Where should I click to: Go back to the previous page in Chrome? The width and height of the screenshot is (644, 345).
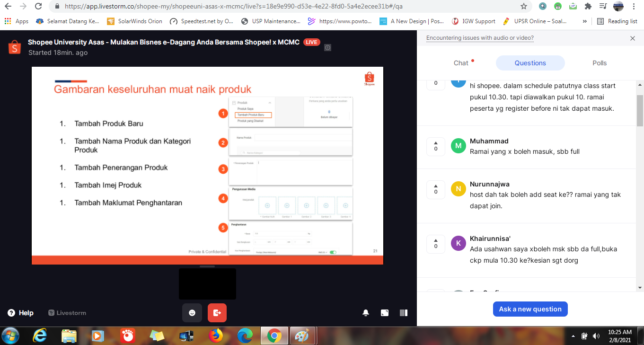[8, 7]
